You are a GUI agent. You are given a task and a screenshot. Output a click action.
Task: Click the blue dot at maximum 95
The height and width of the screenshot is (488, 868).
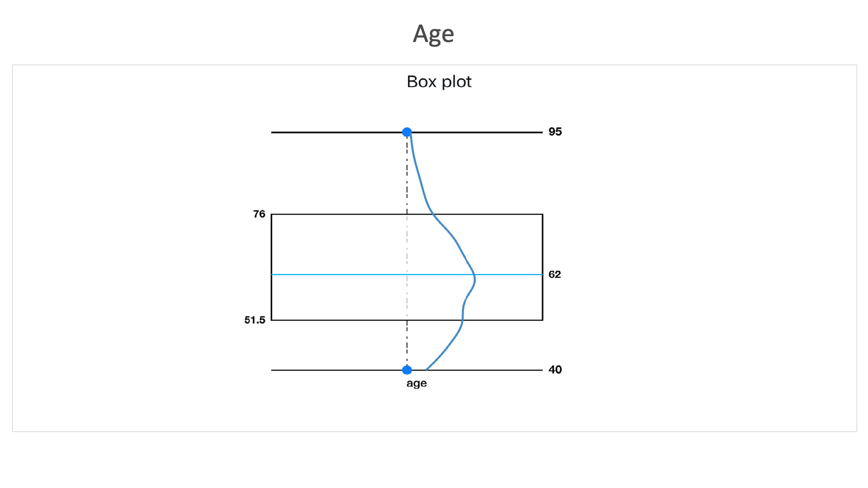point(407,132)
